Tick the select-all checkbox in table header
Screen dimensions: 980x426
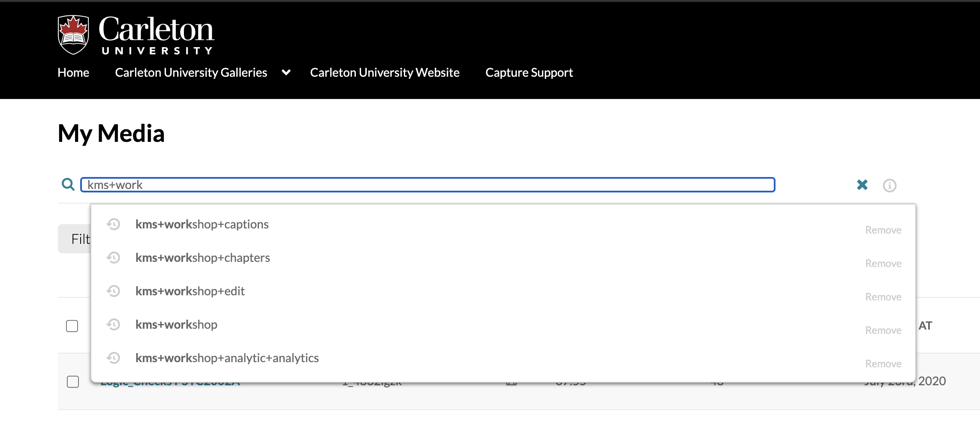[x=72, y=326]
